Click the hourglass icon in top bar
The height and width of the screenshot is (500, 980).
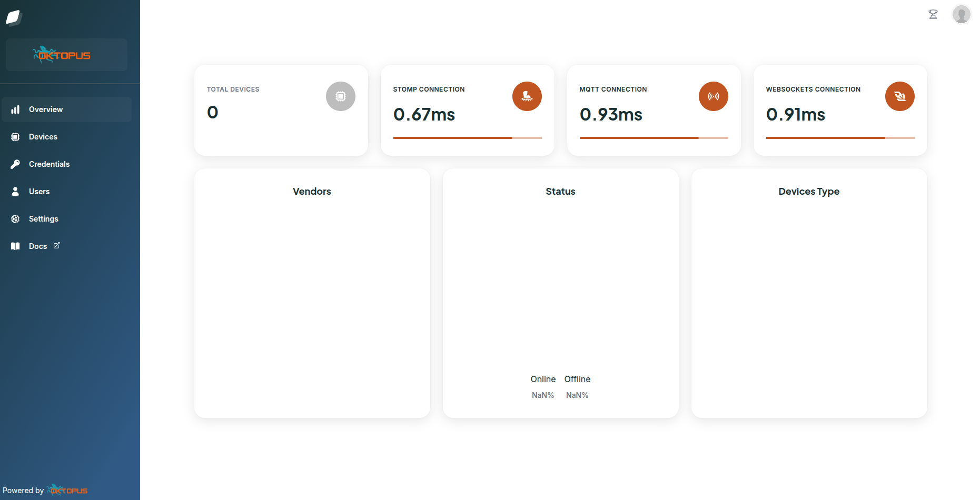933,14
